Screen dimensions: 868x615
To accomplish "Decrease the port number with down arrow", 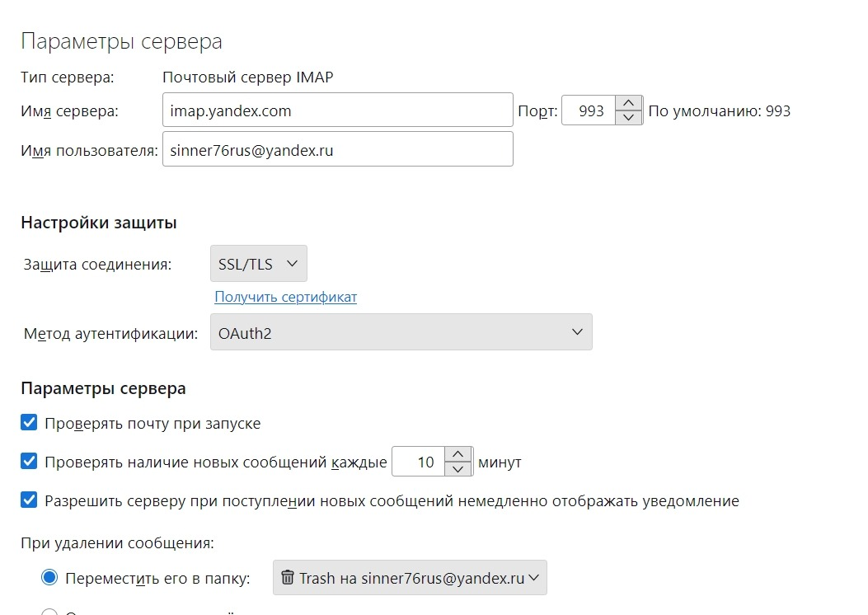I will pos(629,118).
